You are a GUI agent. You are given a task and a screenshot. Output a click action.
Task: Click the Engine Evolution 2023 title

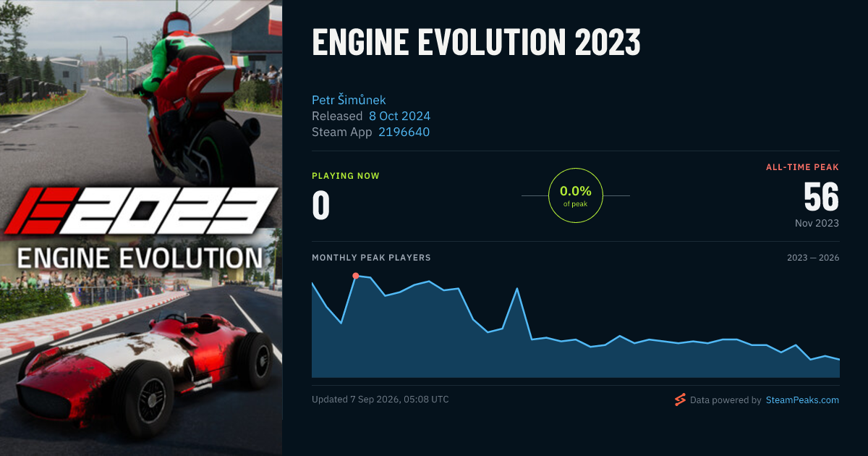[x=476, y=43]
